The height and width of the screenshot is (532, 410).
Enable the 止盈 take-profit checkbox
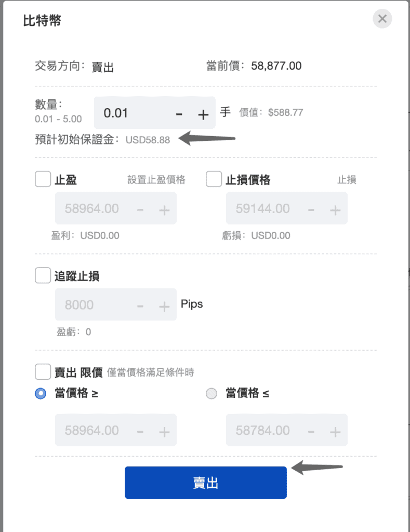click(43, 179)
